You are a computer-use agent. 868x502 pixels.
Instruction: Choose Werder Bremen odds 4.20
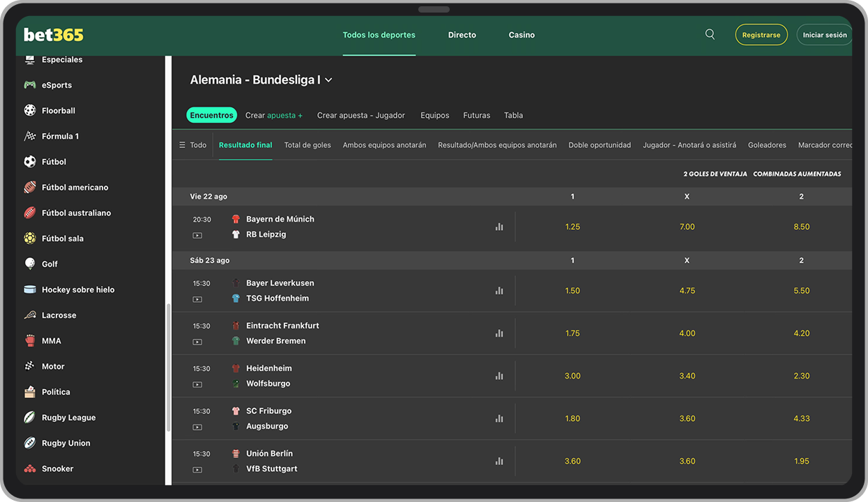click(802, 333)
